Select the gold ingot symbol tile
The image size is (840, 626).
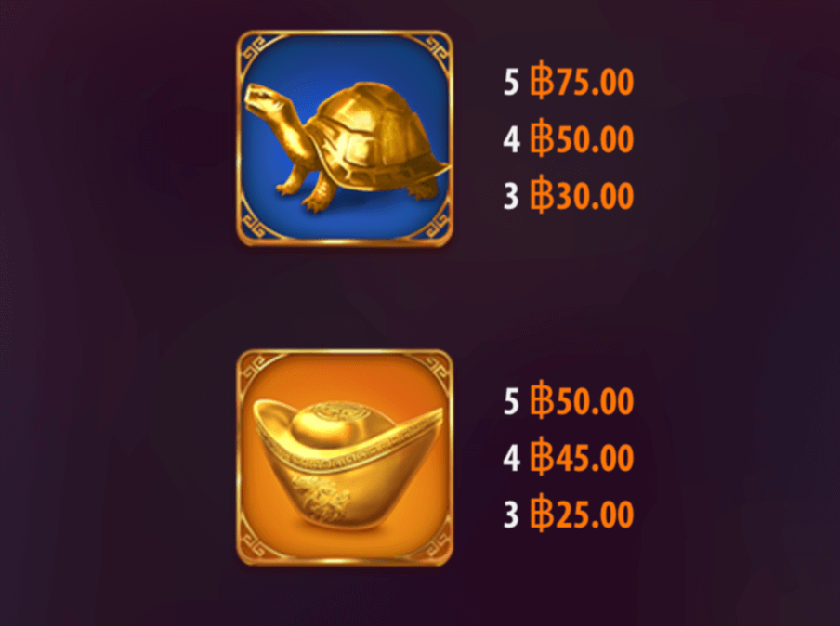(x=345, y=458)
